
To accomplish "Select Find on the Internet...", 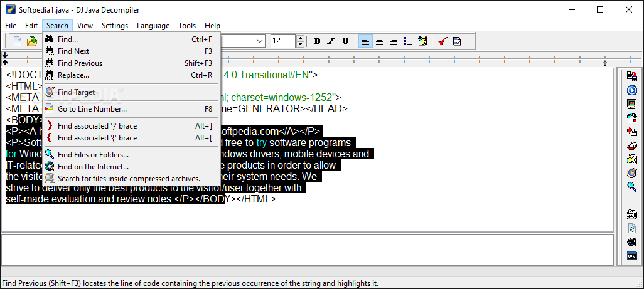I will pos(131,166).
